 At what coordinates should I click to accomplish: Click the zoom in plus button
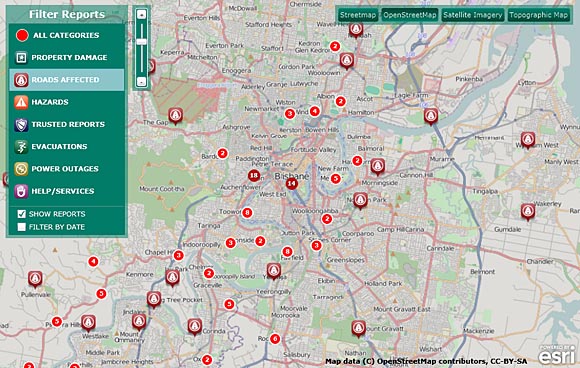pos(141,14)
